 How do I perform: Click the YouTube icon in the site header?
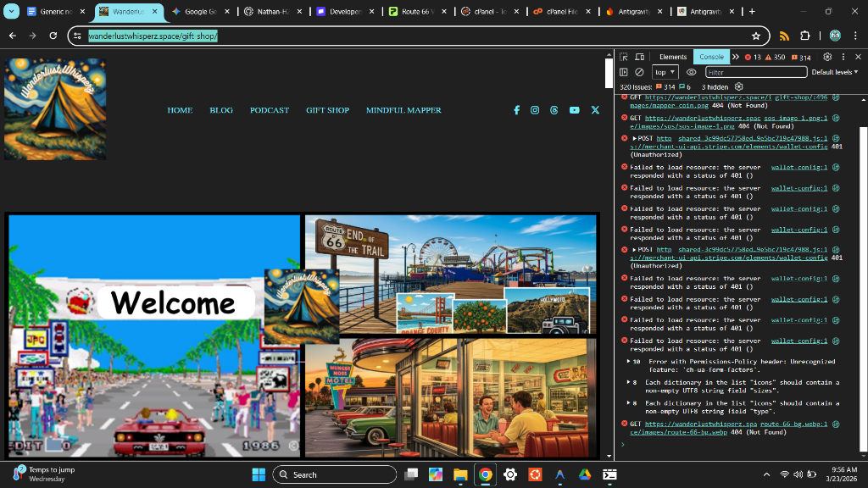coord(575,110)
